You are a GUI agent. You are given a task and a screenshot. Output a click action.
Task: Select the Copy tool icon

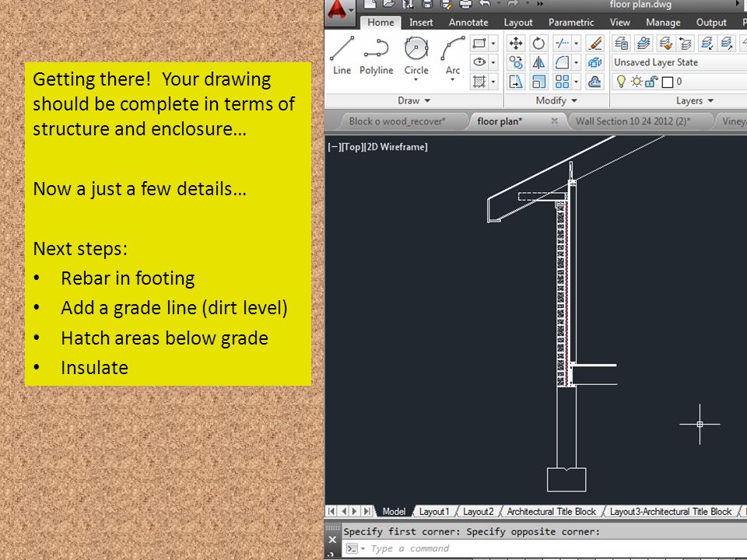(515, 62)
